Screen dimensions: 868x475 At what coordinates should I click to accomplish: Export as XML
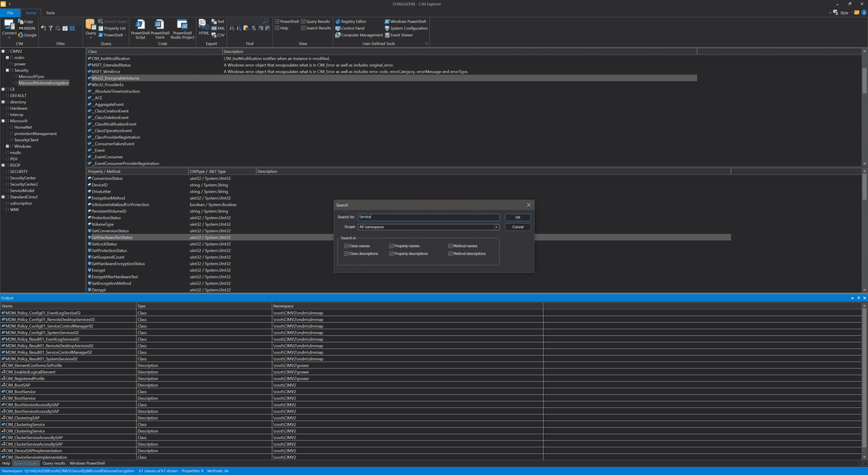coord(218,28)
